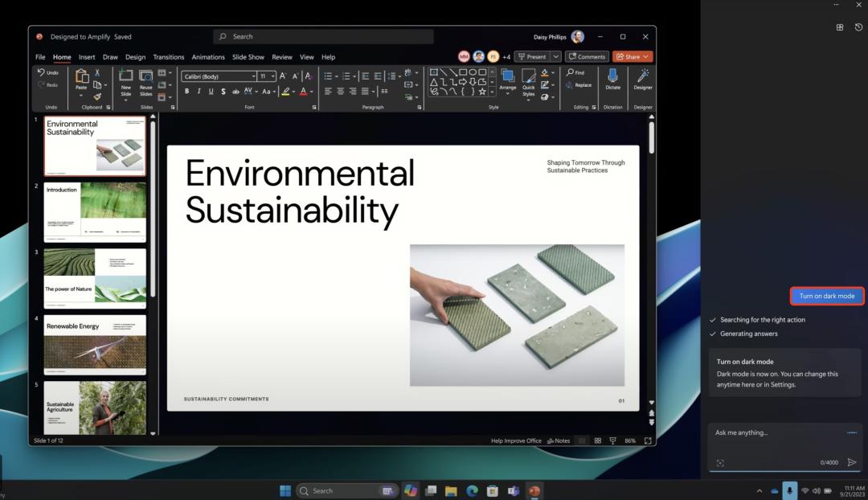Screen dimensions: 868x500
Task: Click the Comments button
Action: click(587, 57)
